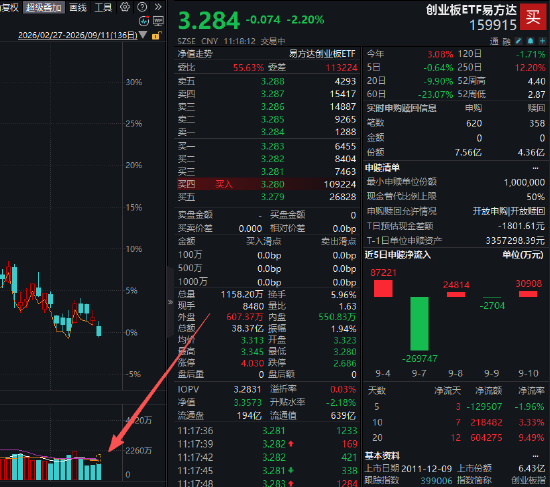This screenshot has height=487, width=550.
Task: Click the 外盘 value 607.37万
Action: tap(245, 317)
